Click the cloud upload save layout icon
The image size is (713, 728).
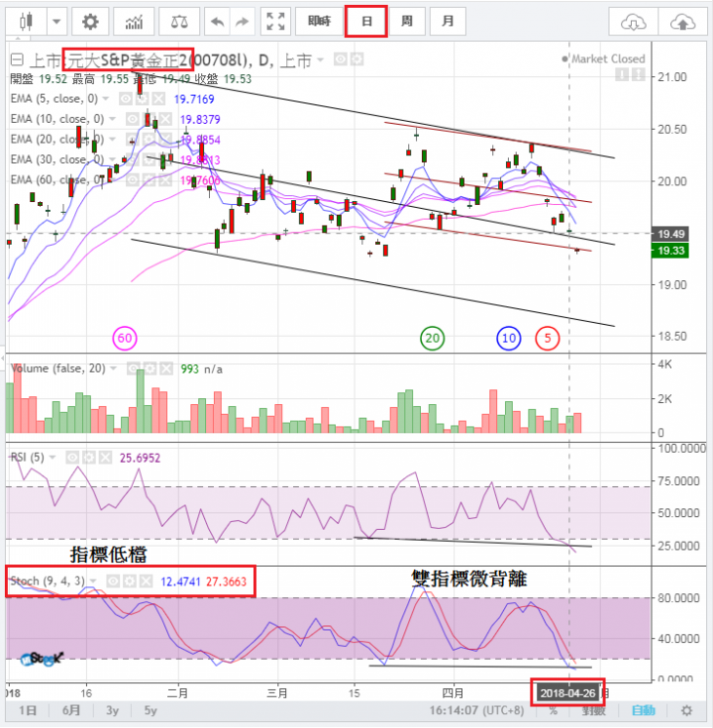coord(682,22)
